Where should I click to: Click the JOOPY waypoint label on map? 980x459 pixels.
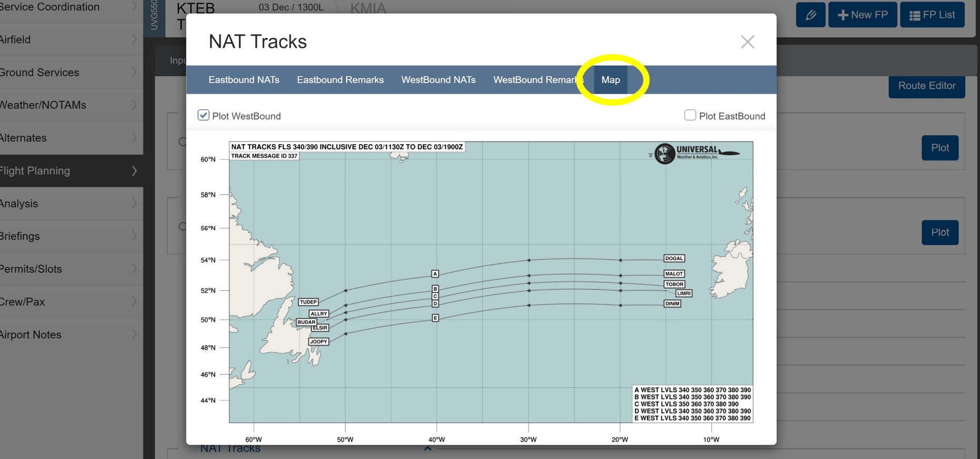[319, 341]
